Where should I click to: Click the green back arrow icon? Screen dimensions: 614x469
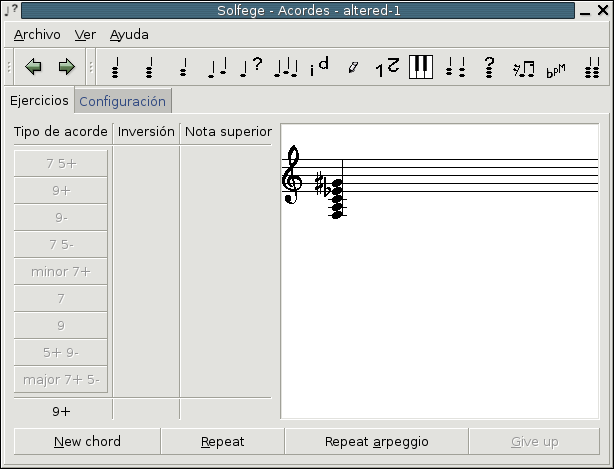coord(34,67)
